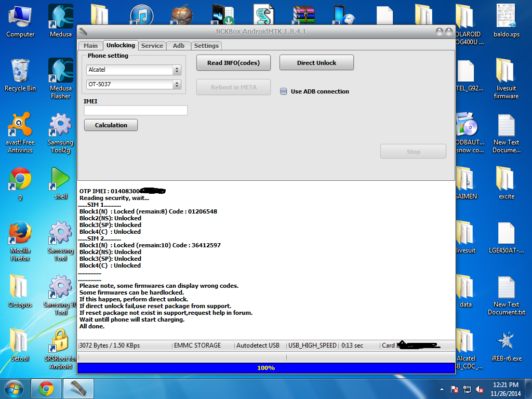Switch to the Service tab
Image resolution: width=532 pixels, height=399 pixels.
tap(152, 46)
